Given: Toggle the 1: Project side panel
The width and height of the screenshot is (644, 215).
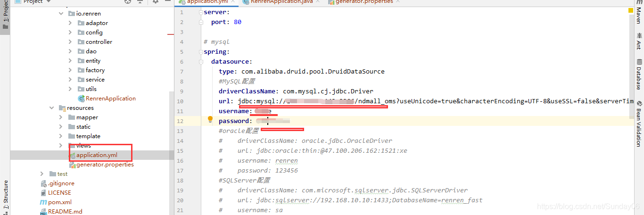Looking at the screenshot, I should pyautogui.click(x=5, y=14).
